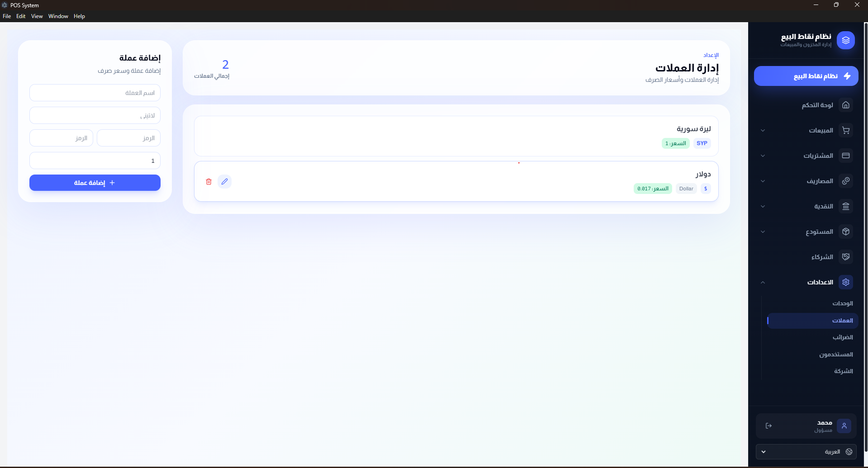Image resolution: width=868 pixels, height=468 pixels.
Task: Minimize the POS System window
Action: (x=816, y=5)
